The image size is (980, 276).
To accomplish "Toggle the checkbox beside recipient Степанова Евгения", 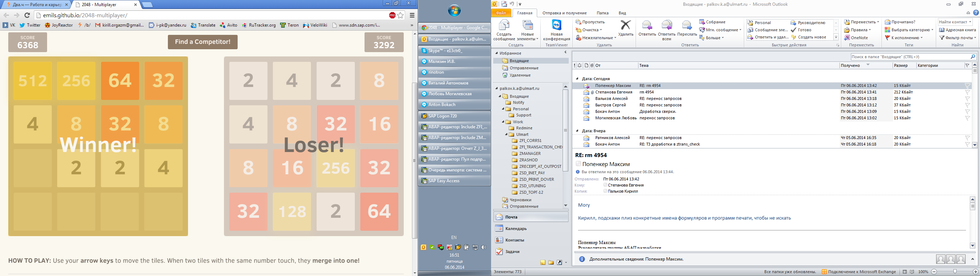I will coord(605,185).
